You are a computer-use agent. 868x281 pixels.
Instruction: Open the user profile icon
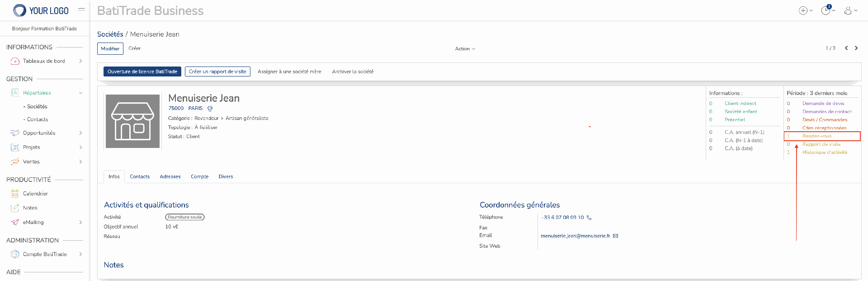pyautogui.click(x=848, y=10)
